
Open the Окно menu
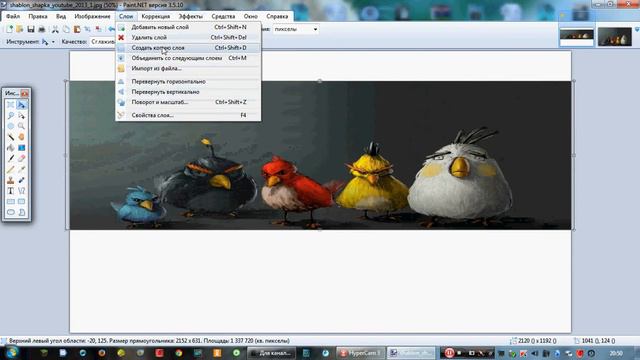click(251, 16)
